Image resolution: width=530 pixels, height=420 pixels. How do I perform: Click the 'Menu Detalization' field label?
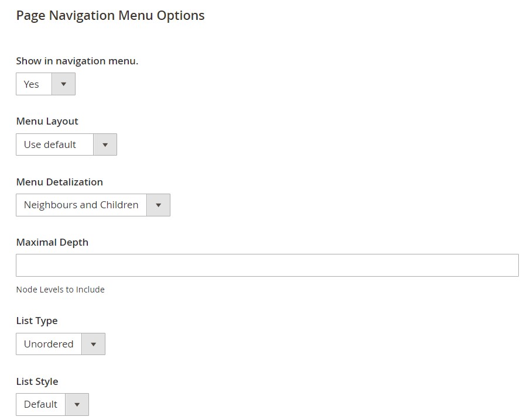coord(59,182)
